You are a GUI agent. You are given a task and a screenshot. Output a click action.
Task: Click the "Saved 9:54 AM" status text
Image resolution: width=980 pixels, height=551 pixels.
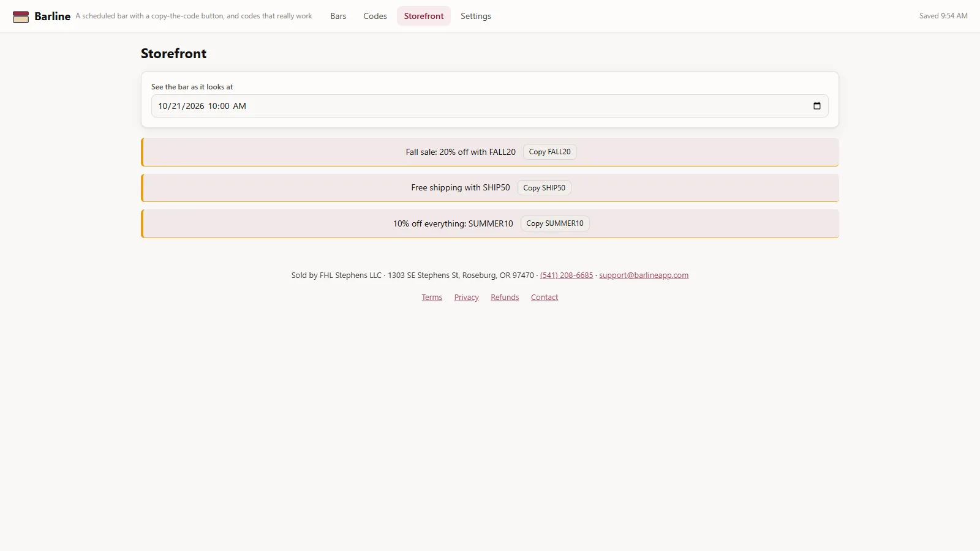(943, 16)
